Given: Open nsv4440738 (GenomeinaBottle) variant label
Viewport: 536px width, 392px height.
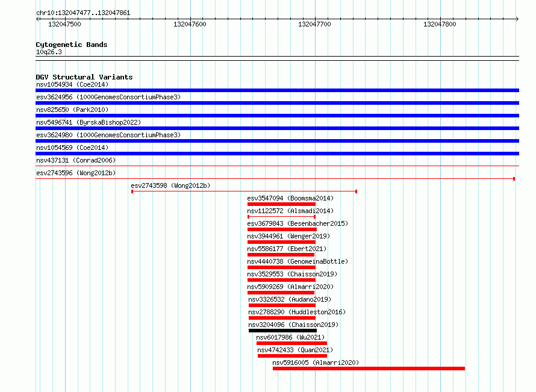Looking at the screenshot, I should pyautogui.click(x=298, y=261).
